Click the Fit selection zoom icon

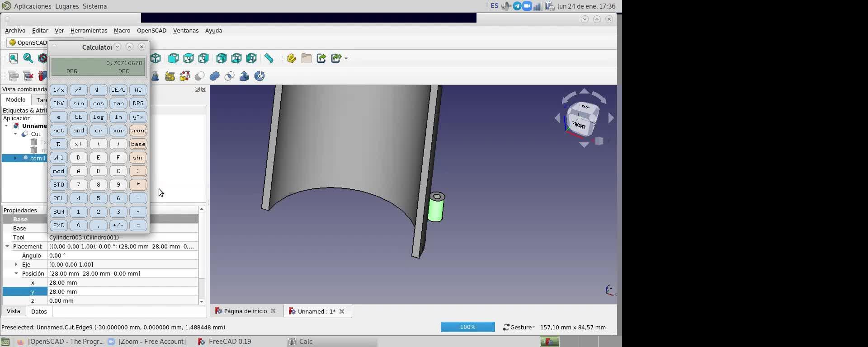[28, 58]
